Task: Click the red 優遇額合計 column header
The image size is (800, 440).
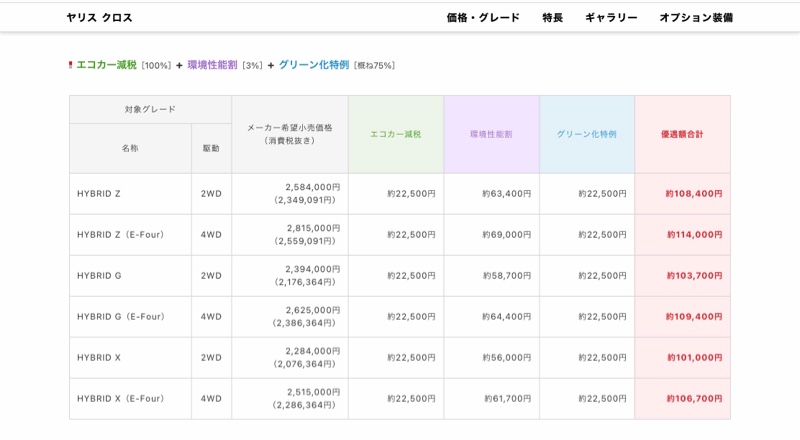Action: 683,134
